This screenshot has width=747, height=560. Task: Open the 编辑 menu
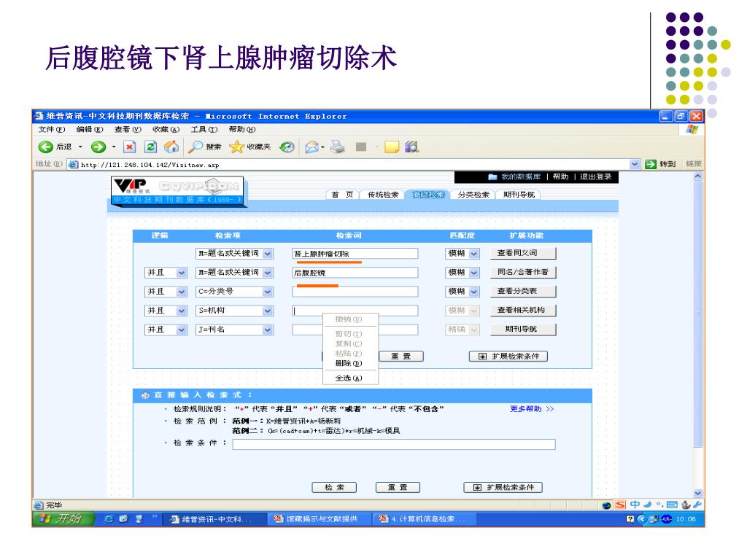[90, 130]
